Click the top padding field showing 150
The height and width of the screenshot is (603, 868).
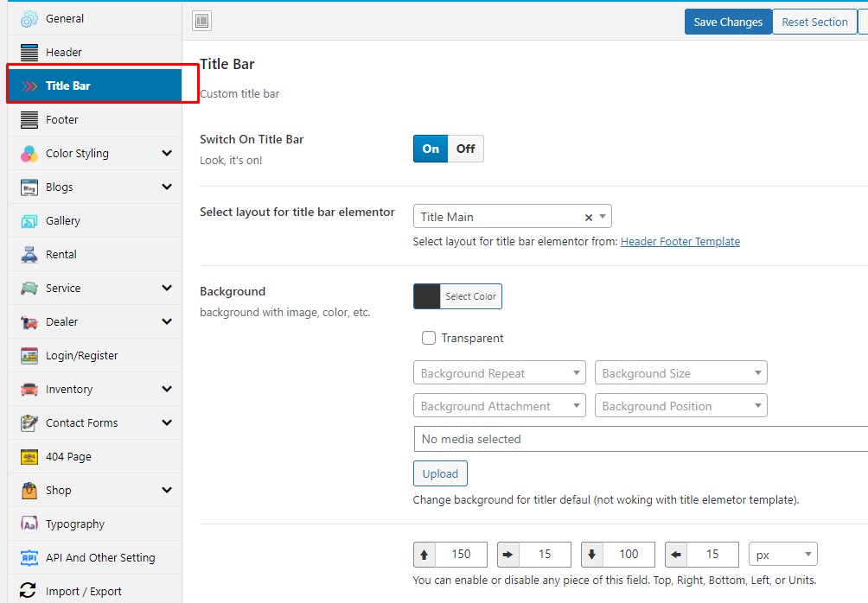[461, 554]
